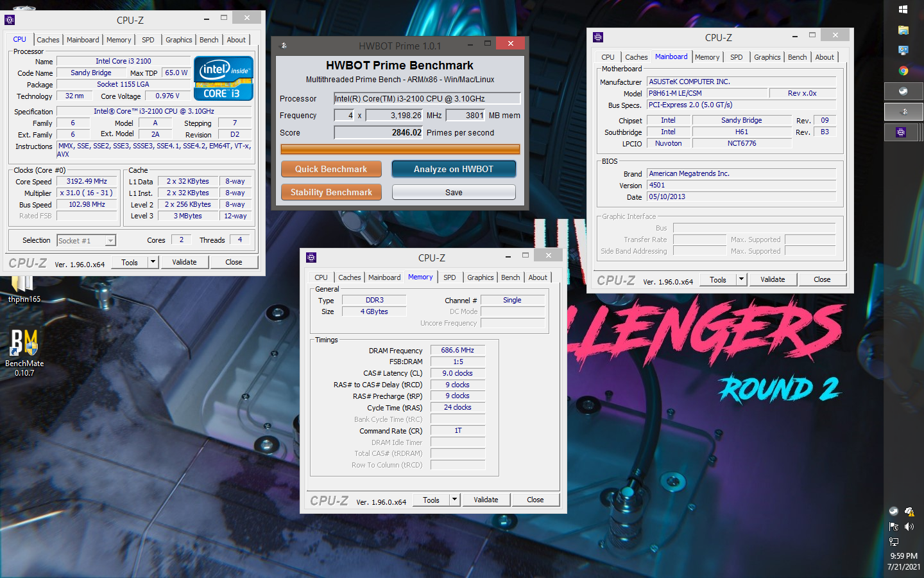Open the BenchMate 0.10.7 desktop shortcut
The height and width of the screenshot is (578, 924).
24,353
